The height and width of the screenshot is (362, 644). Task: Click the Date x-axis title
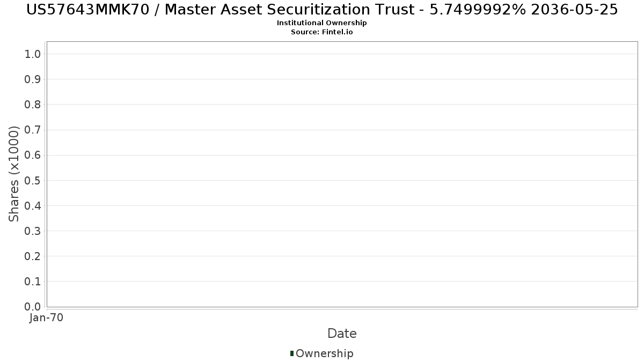tap(342, 334)
